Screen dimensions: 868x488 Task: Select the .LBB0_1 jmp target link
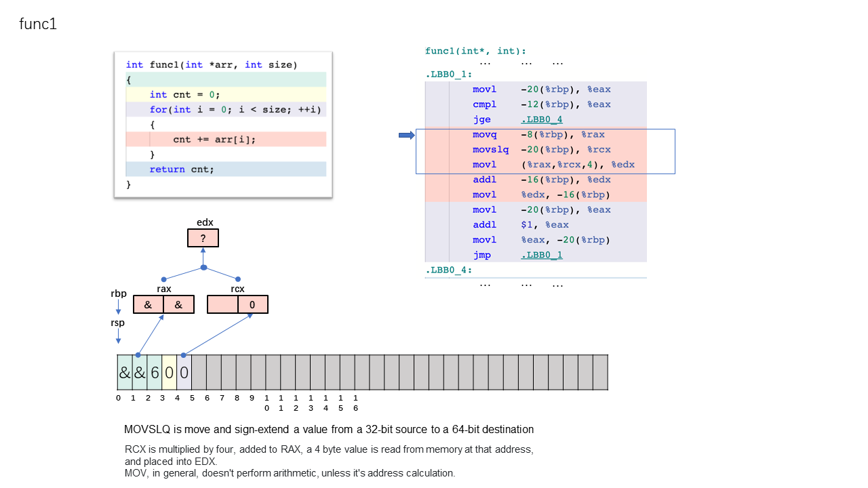[x=542, y=255]
